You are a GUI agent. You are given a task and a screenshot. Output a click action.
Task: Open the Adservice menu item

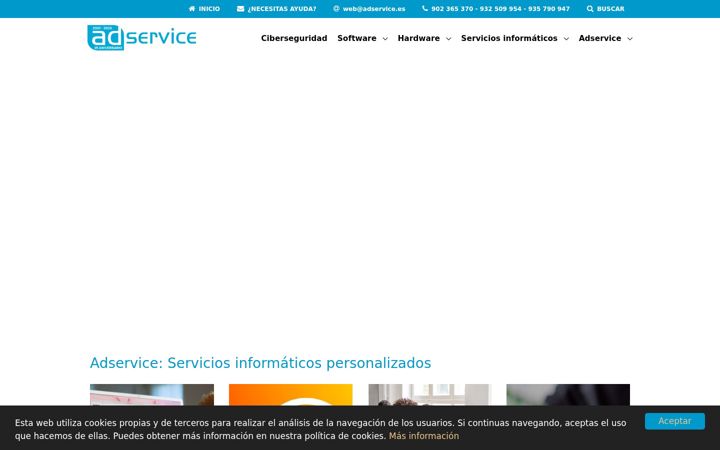pyautogui.click(x=600, y=38)
